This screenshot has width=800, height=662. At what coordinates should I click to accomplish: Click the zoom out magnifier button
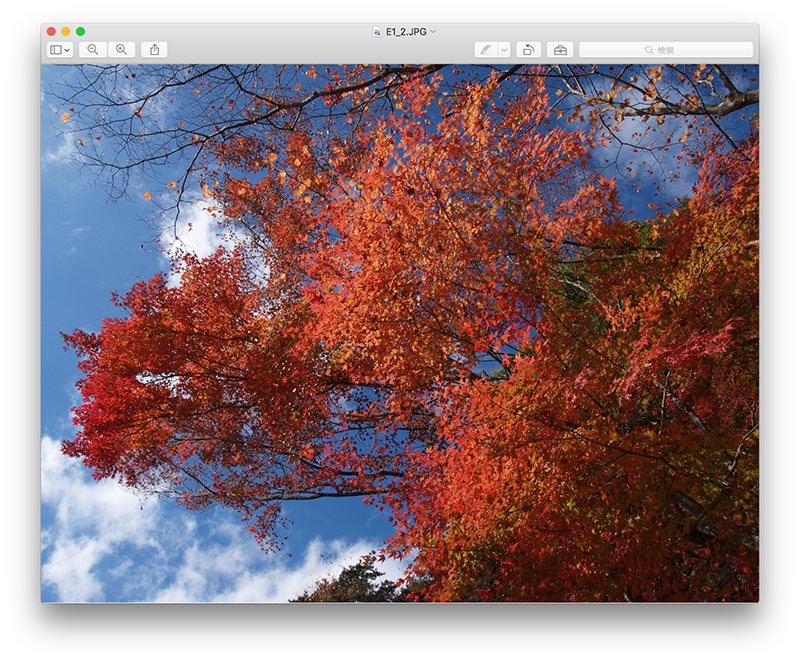pos(93,49)
